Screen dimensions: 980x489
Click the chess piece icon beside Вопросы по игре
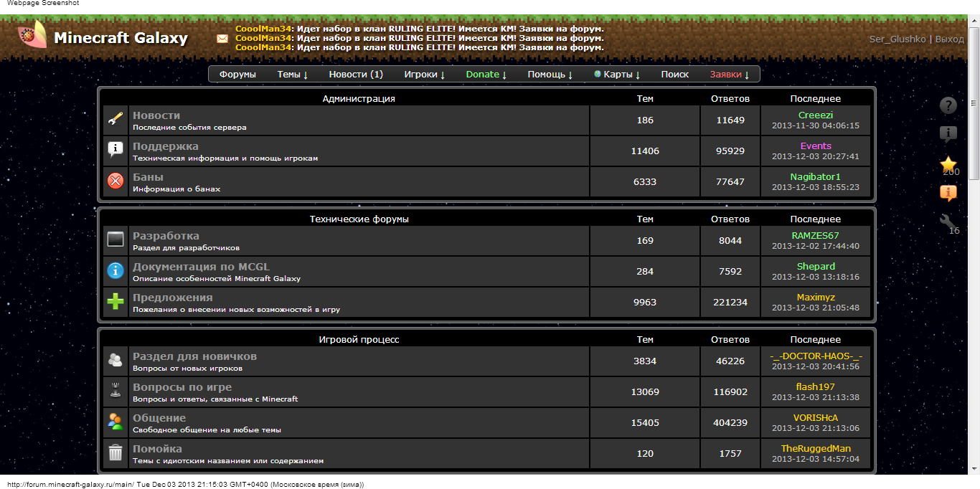tap(116, 391)
